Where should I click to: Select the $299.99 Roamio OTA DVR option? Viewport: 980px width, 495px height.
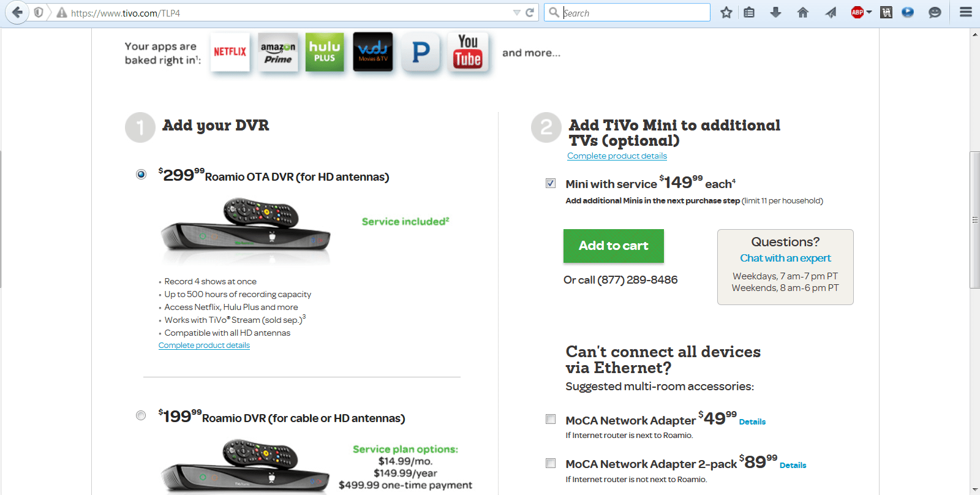coord(141,175)
